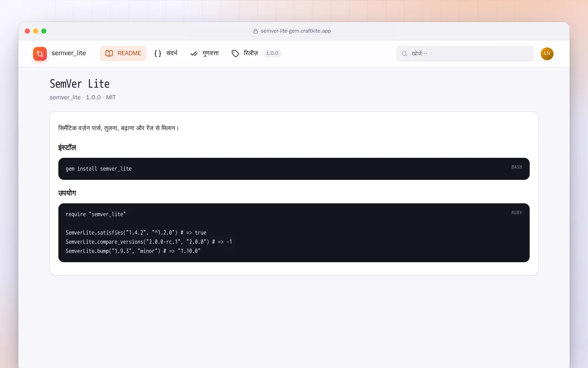This screenshot has height=368, width=588.
Task: Click the BASH language label
Action: click(x=517, y=167)
